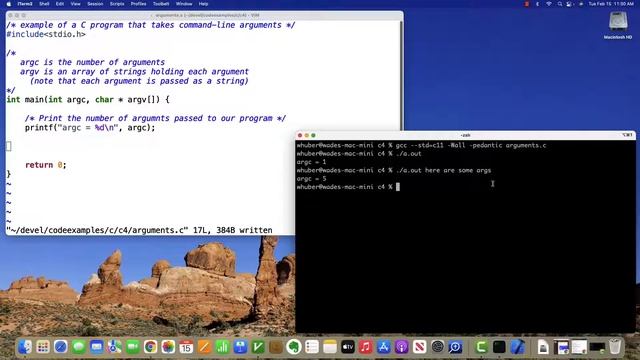The image size is (640, 360).
Task: Open the iTerm2 application menu
Action: coord(25,4)
